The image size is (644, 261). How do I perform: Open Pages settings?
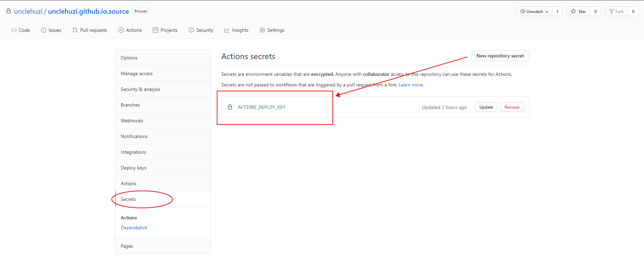(163, 246)
